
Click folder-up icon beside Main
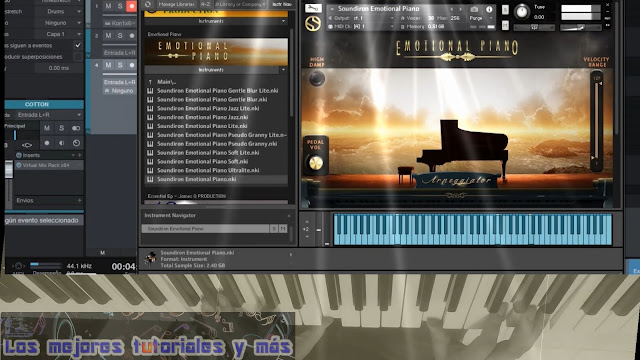coord(150,82)
